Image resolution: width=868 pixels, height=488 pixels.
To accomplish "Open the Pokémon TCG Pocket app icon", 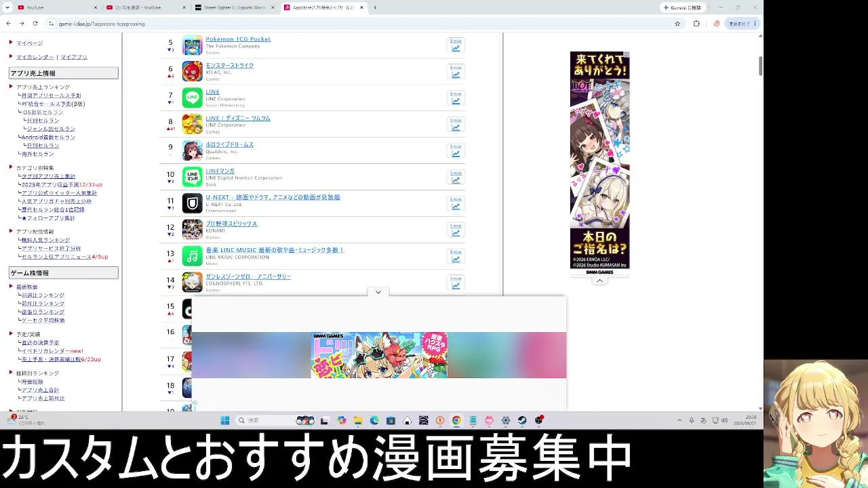I will 193,45.
